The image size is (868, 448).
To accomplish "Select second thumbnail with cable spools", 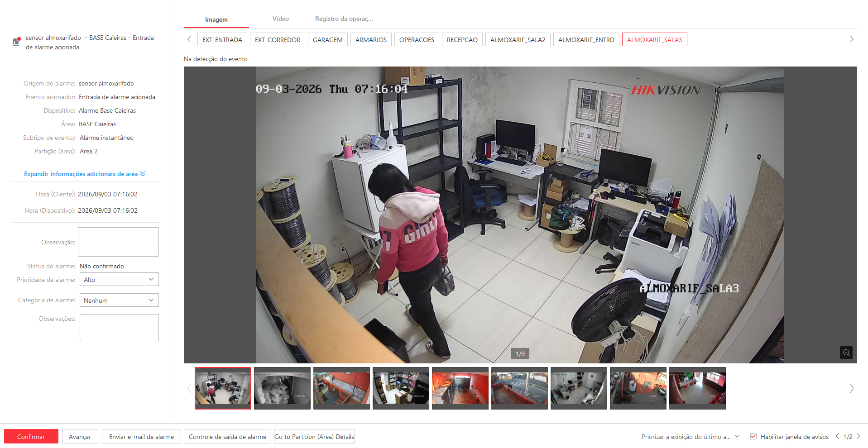I will tap(282, 388).
